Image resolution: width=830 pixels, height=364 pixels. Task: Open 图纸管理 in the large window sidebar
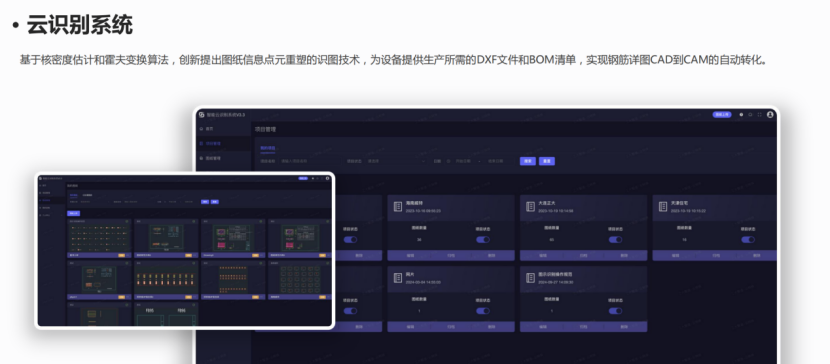coord(223,158)
